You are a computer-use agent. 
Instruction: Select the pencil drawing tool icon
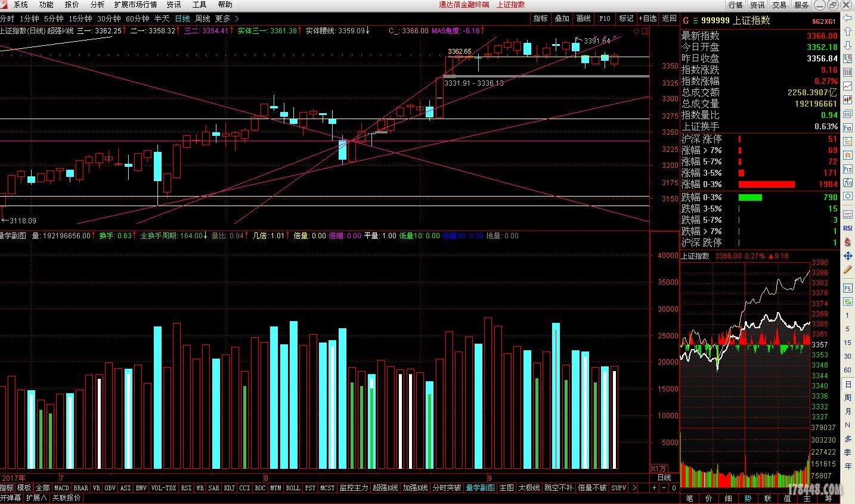click(x=847, y=270)
